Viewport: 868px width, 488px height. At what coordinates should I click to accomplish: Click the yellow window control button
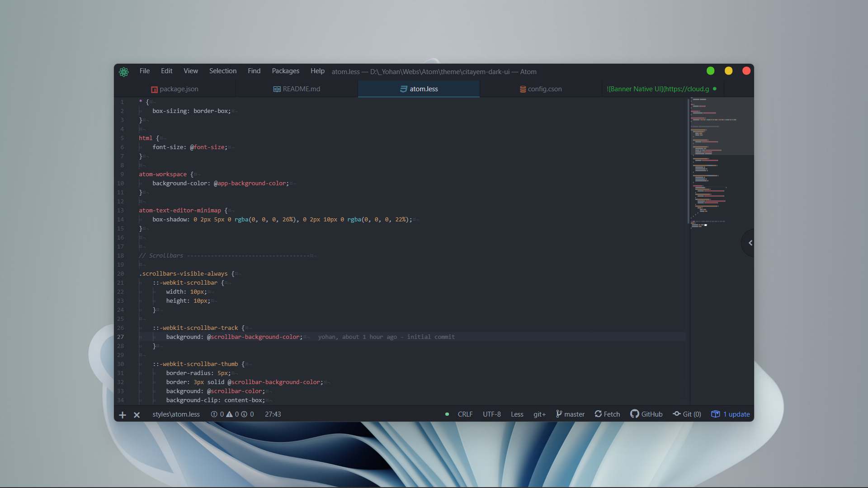point(729,71)
